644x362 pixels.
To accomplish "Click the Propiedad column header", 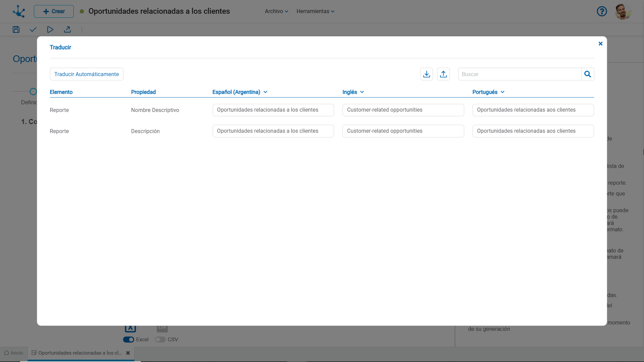I will coord(143,92).
